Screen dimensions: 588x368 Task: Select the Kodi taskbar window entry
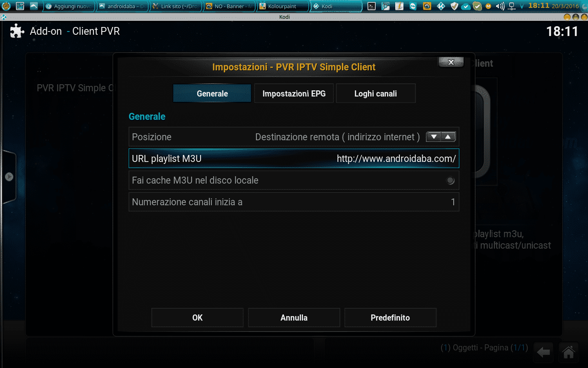coord(336,7)
